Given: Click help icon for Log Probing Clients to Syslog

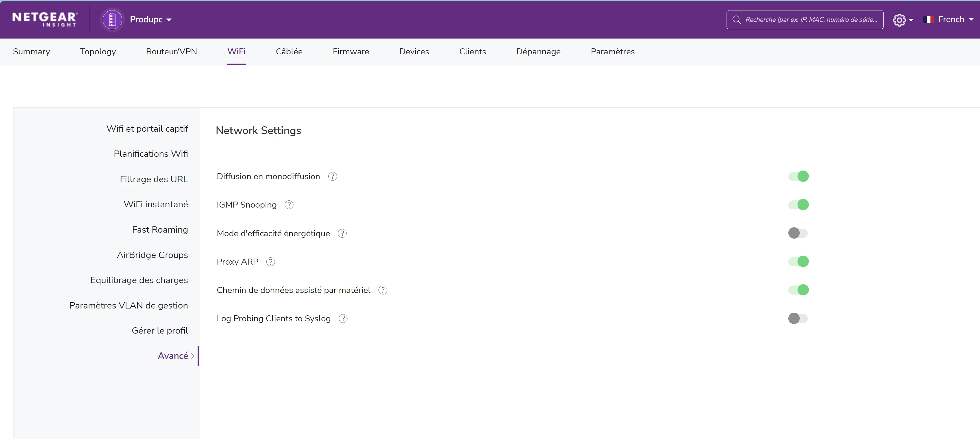Looking at the screenshot, I should [x=343, y=319].
